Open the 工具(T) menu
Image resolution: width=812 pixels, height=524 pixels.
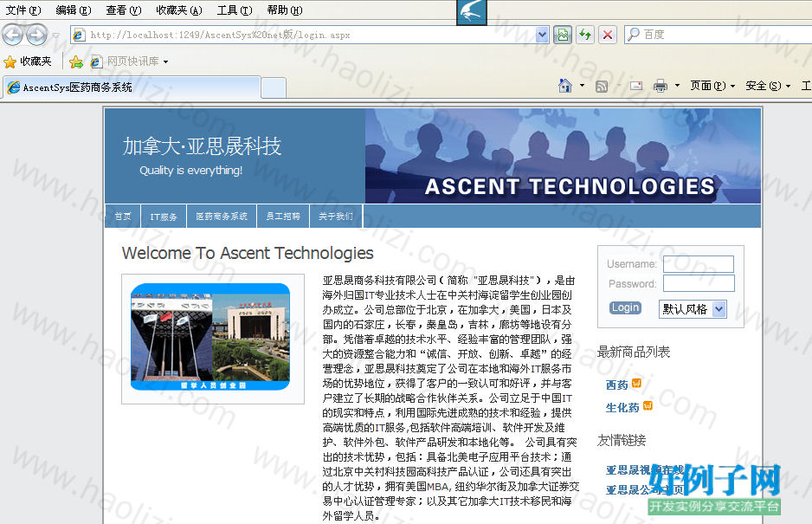[234, 10]
